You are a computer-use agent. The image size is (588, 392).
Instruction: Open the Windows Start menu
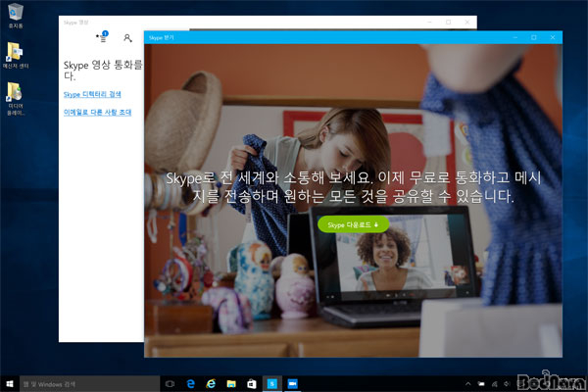(x=10, y=384)
